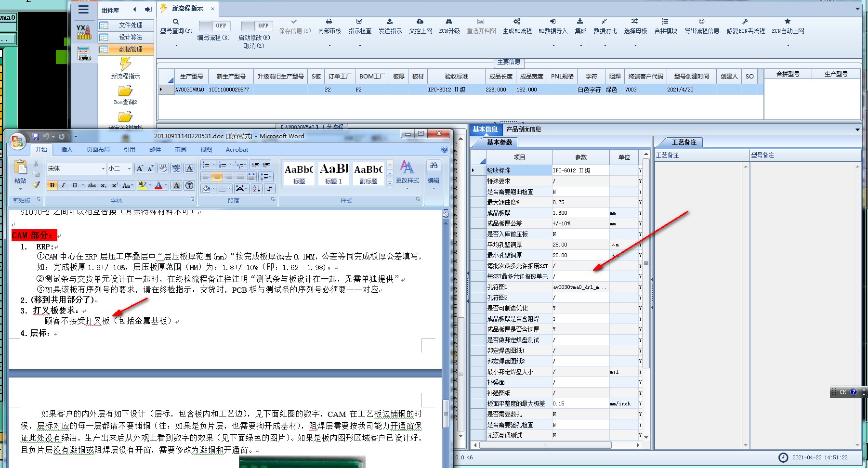868x468 pixels.
Task: Toggle Align Left in Word
Action: pyautogui.click(x=206, y=177)
